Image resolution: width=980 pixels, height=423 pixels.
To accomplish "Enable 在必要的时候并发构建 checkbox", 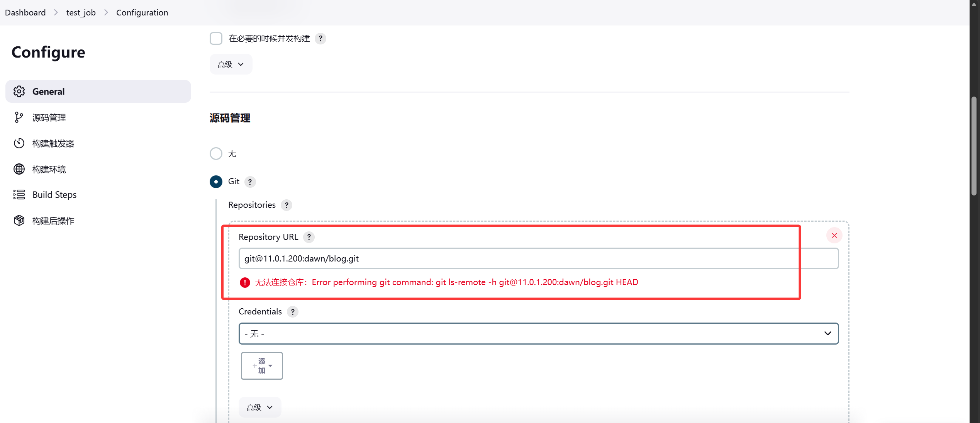I will (216, 39).
